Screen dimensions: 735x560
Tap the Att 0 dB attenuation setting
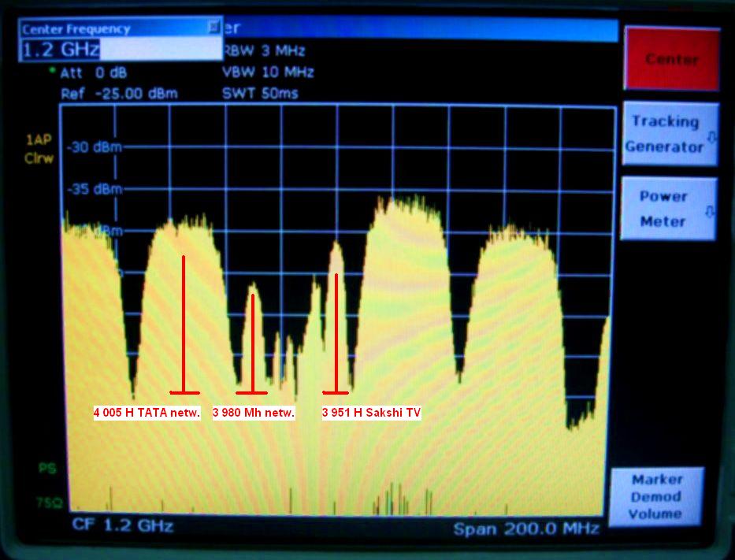tap(93, 72)
